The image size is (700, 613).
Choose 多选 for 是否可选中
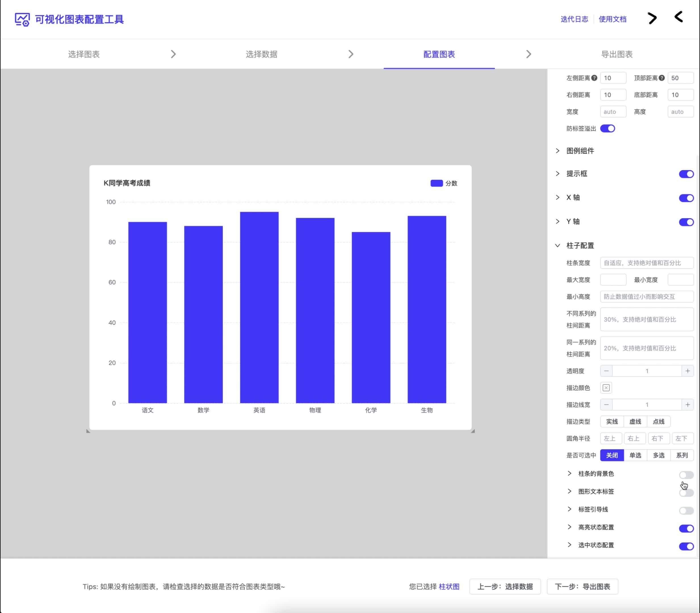point(659,455)
